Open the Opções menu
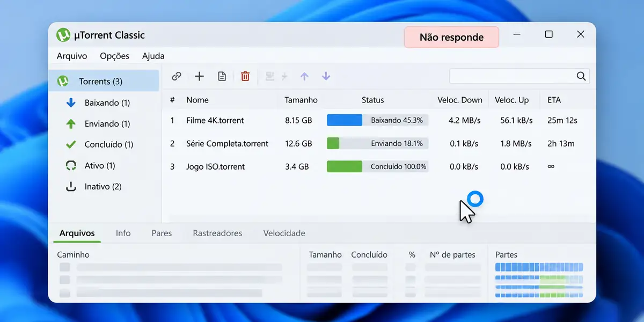 [x=114, y=56]
